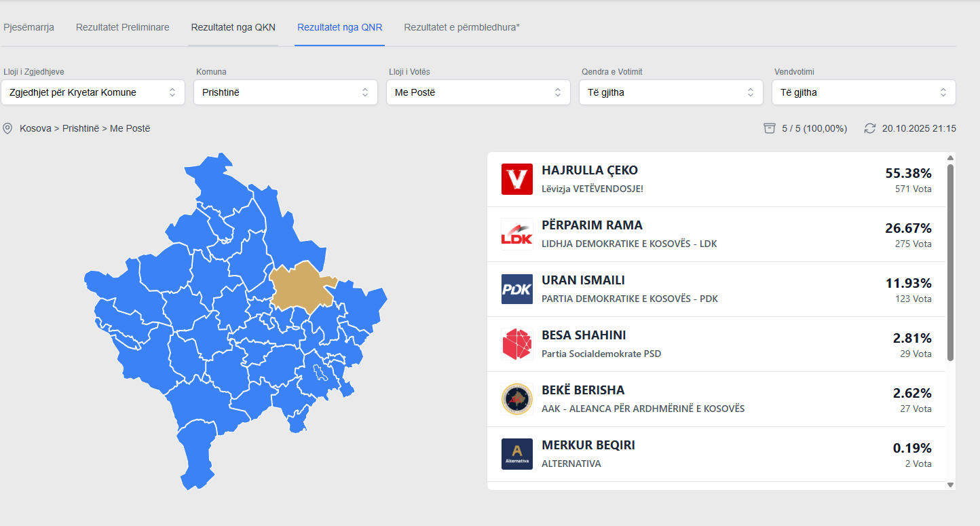
Task: Open the Lloji i Votës dropdown
Action: pos(478,92)
